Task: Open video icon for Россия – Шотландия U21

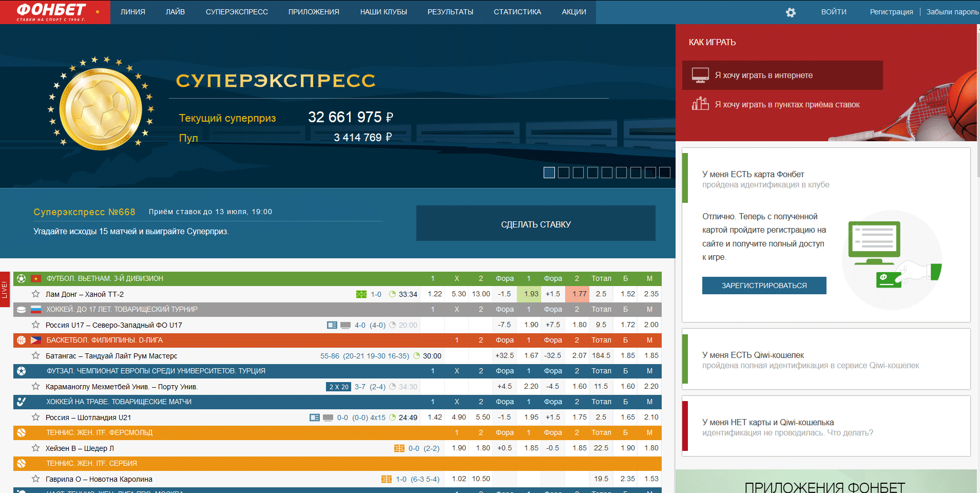Action: coord(328,418)
